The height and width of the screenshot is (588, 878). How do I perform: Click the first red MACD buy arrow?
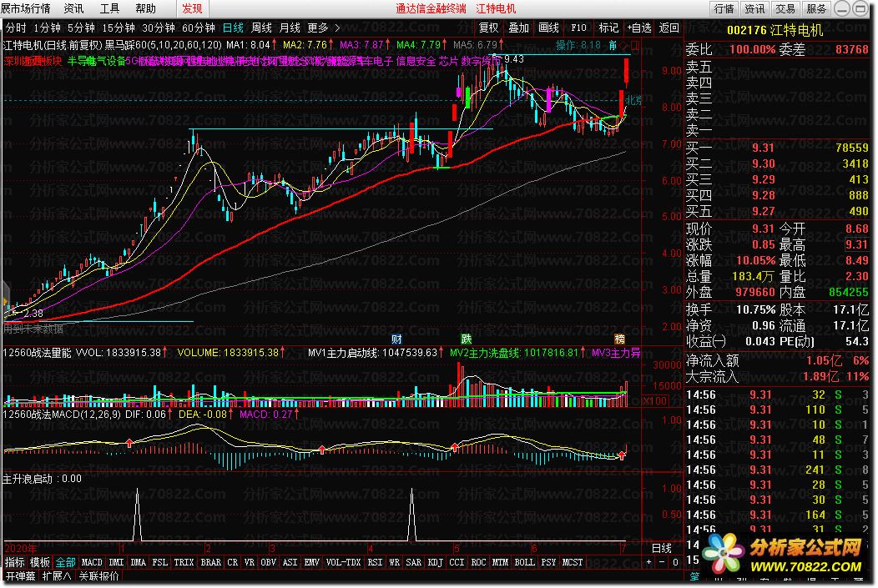[129, 443]
